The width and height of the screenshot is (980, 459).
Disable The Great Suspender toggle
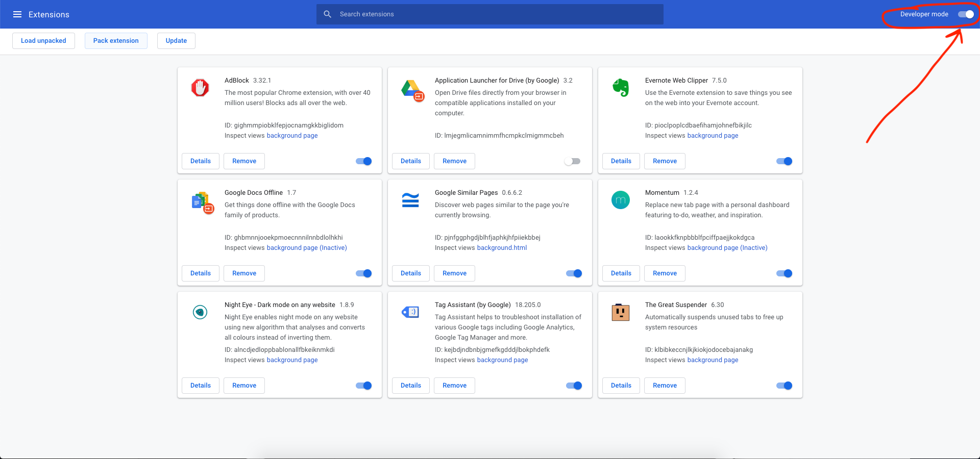pyautogui.click(x=785, y=386)
